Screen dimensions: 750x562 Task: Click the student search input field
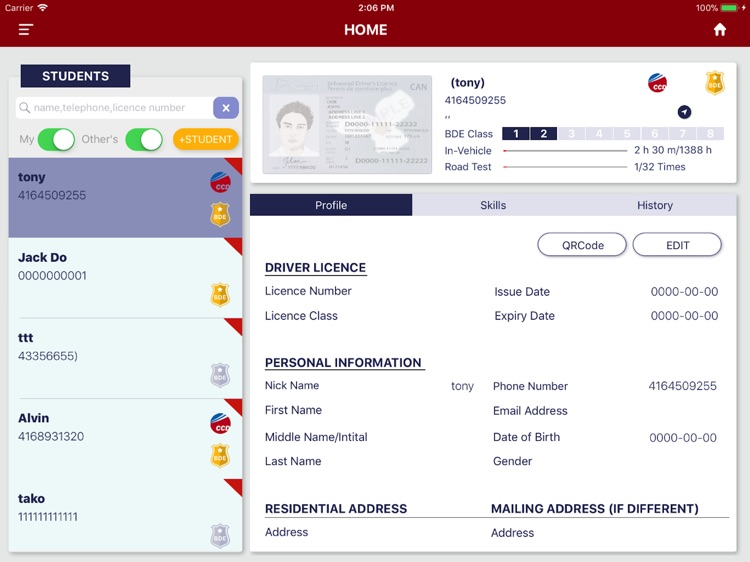115,108
